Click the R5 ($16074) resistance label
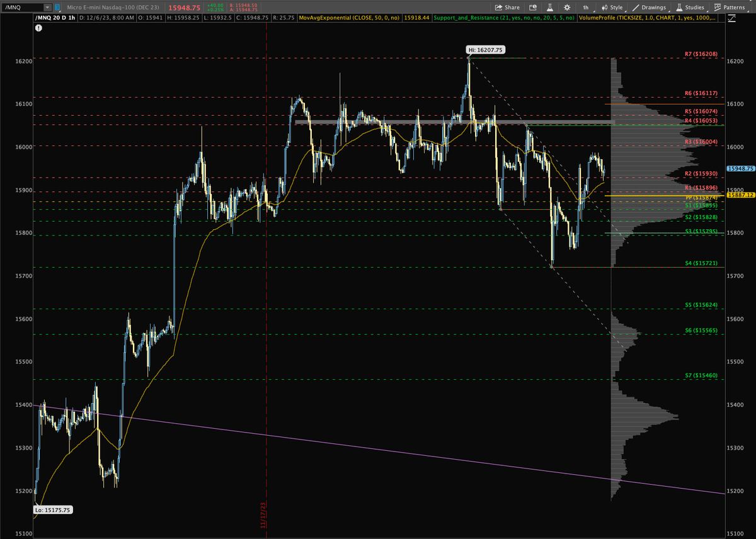This screenshot has height=539, width=756. pyautogui.click(x=701, y=111)
